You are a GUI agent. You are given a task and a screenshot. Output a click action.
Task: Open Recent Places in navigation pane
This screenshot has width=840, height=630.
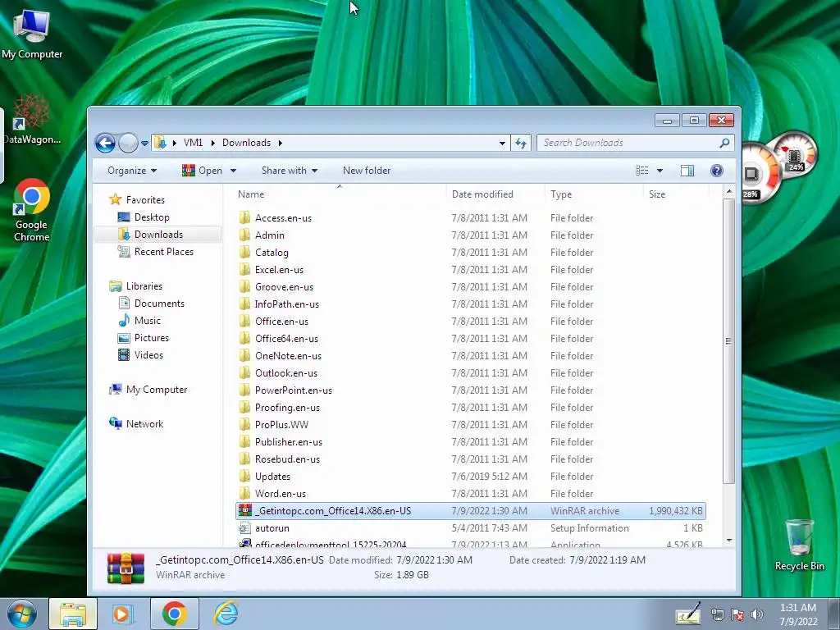click(x=164, y=251)
